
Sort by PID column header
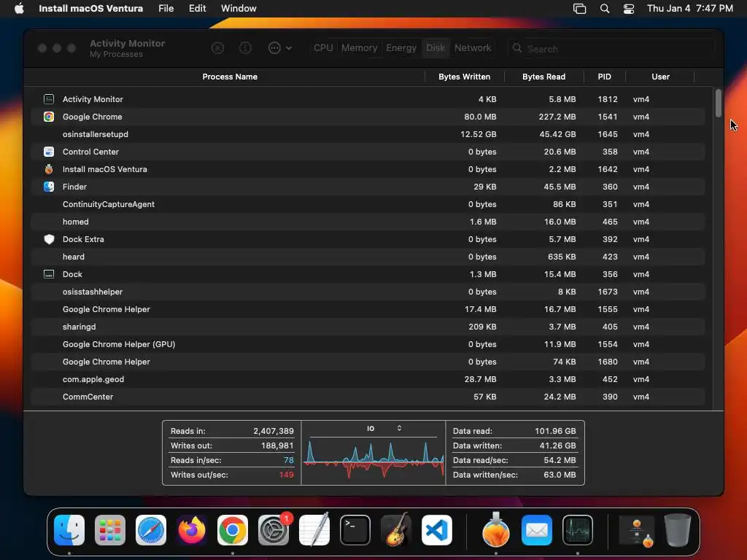(x=604, y=77)
